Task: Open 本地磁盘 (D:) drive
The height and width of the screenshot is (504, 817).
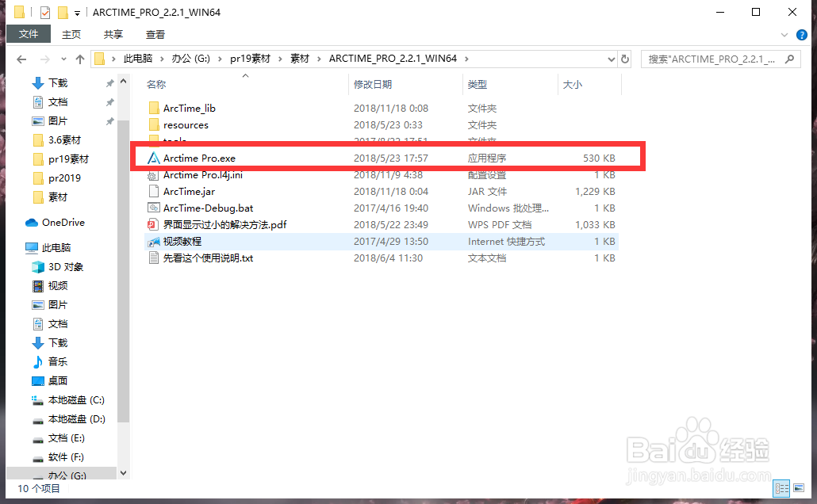Action: [77, 419]
